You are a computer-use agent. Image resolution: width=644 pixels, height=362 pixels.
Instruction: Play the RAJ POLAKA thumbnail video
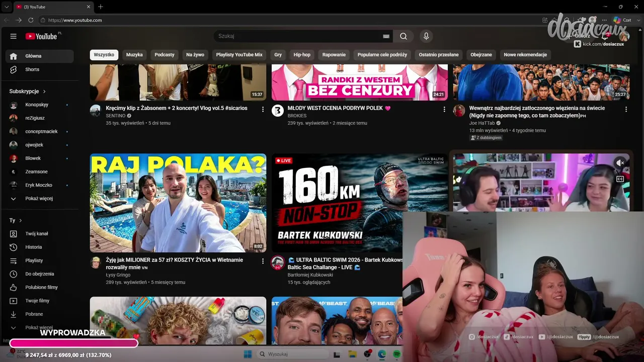pyautogui.click(x=178, y=203)
